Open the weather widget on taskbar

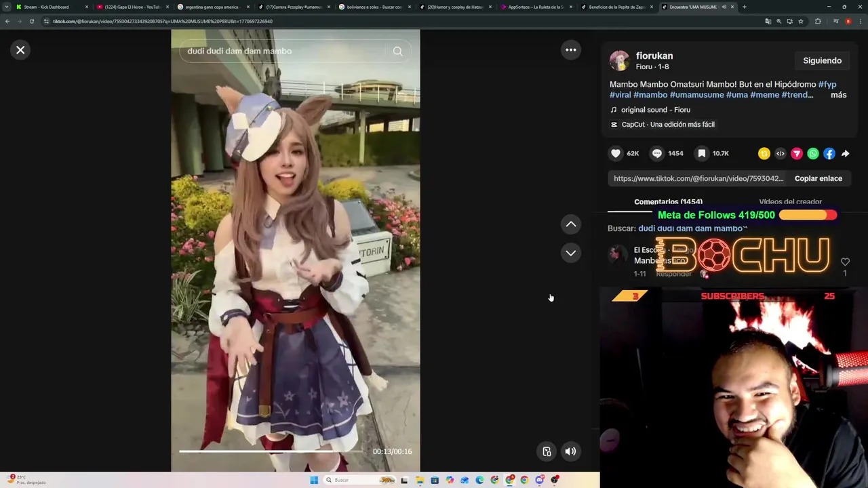[26, 480]
